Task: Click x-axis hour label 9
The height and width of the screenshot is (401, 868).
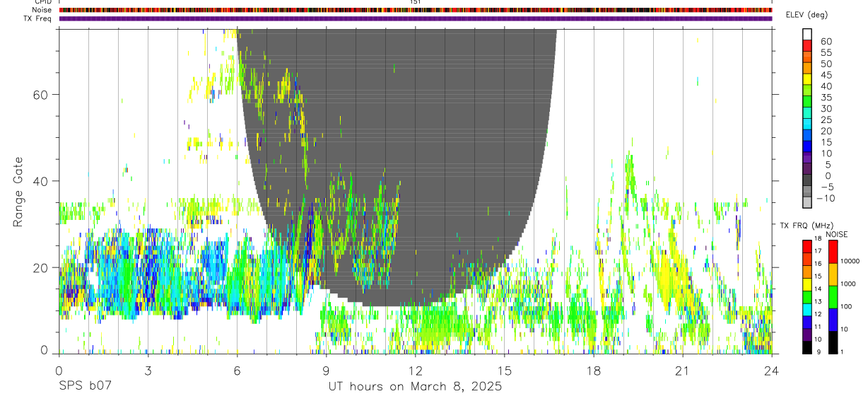Action: point(326,370)
